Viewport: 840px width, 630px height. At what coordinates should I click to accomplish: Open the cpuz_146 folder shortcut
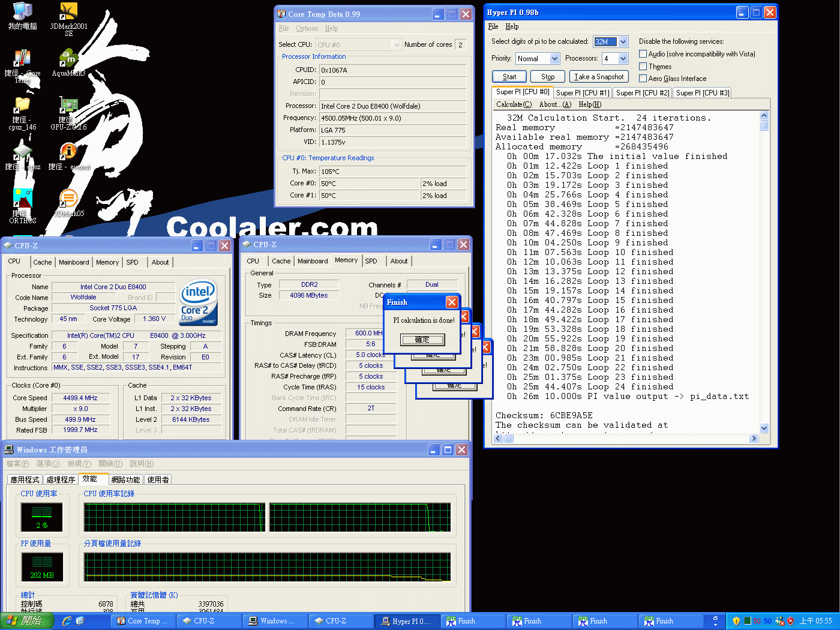point(22,114)
